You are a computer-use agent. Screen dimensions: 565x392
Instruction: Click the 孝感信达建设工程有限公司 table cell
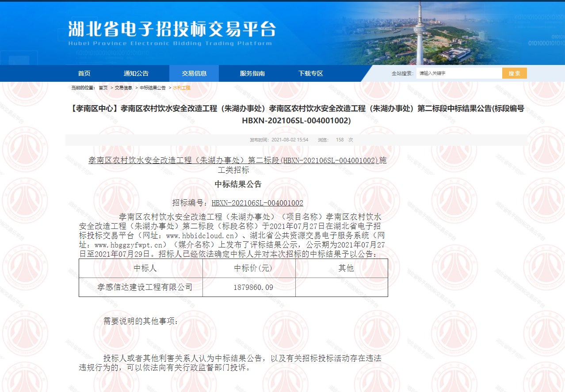(x=145, y=287)
